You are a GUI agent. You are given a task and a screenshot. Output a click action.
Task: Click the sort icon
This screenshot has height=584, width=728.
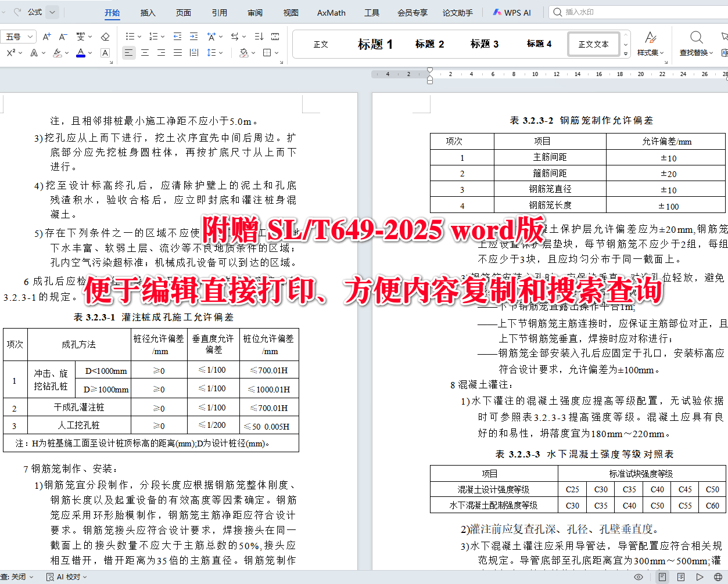click(259, 37)
